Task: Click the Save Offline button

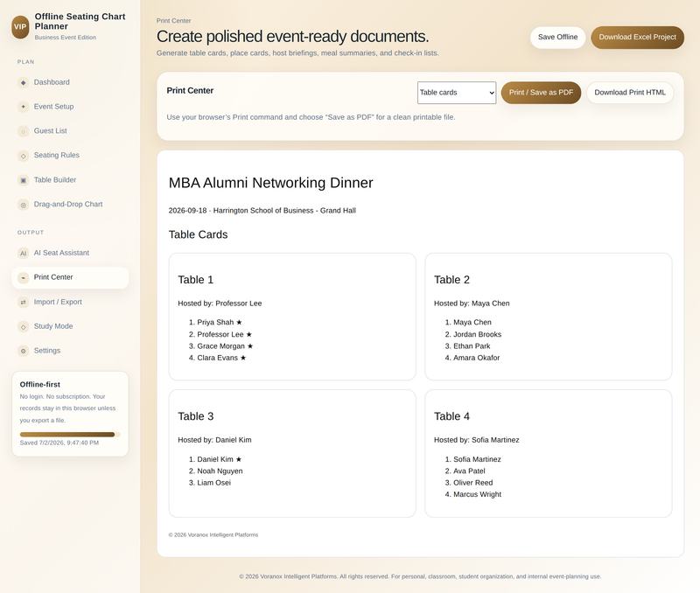Action: 557,37
